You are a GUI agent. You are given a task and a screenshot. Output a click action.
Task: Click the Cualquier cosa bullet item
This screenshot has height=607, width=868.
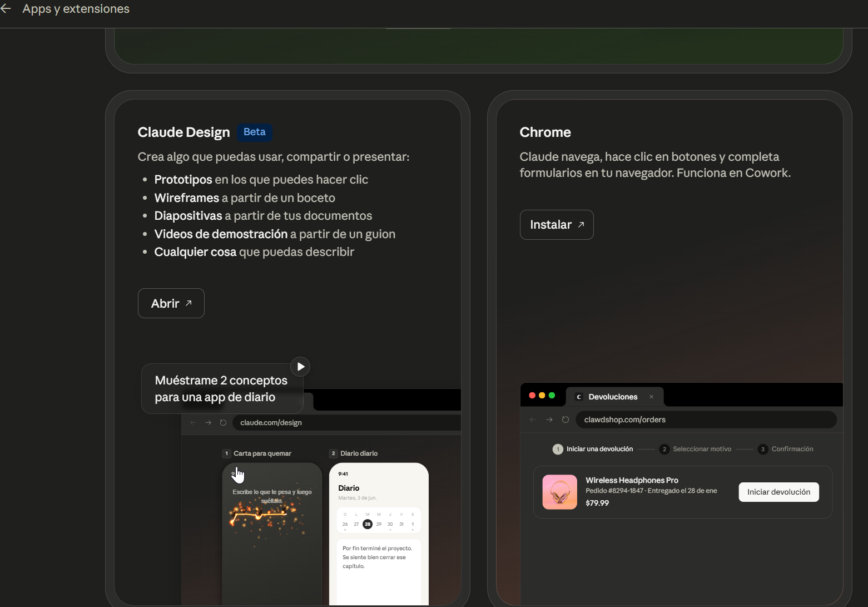tap(254, 252)
